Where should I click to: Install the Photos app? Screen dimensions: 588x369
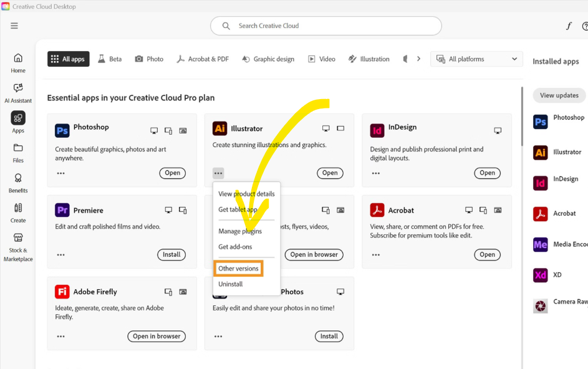coord(329,337)
